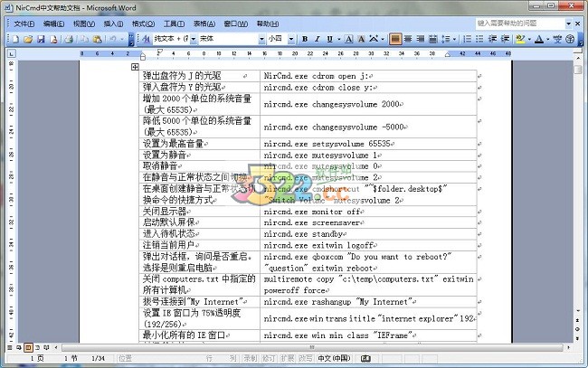Click the 修订 indicator in status bar
The image size is (588, 368).
pyautogui.click(x=269, y=358)
